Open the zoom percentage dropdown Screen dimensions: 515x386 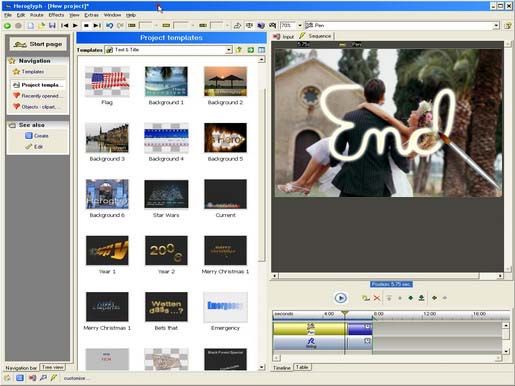[x=299, y=25]
